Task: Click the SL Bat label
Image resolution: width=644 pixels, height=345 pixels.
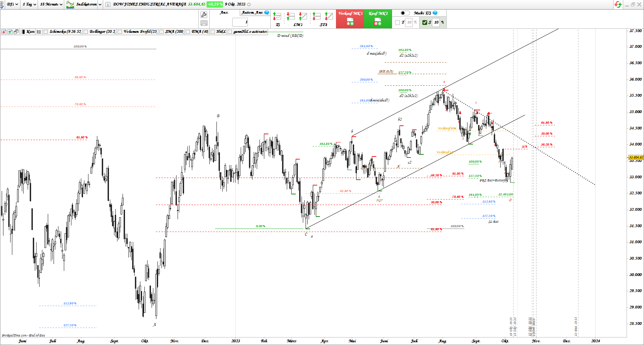Action: coord(493,222)
